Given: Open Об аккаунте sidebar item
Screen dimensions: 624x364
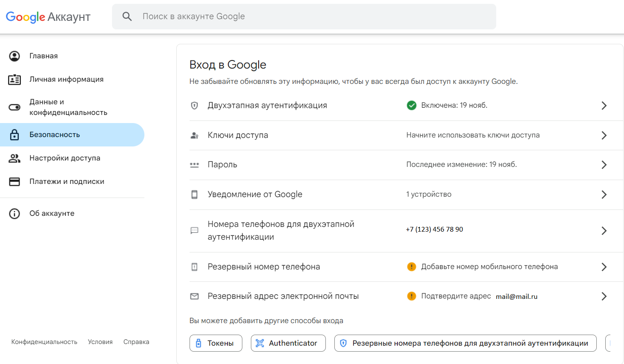Looking at the screenshot, I should 72,213.
